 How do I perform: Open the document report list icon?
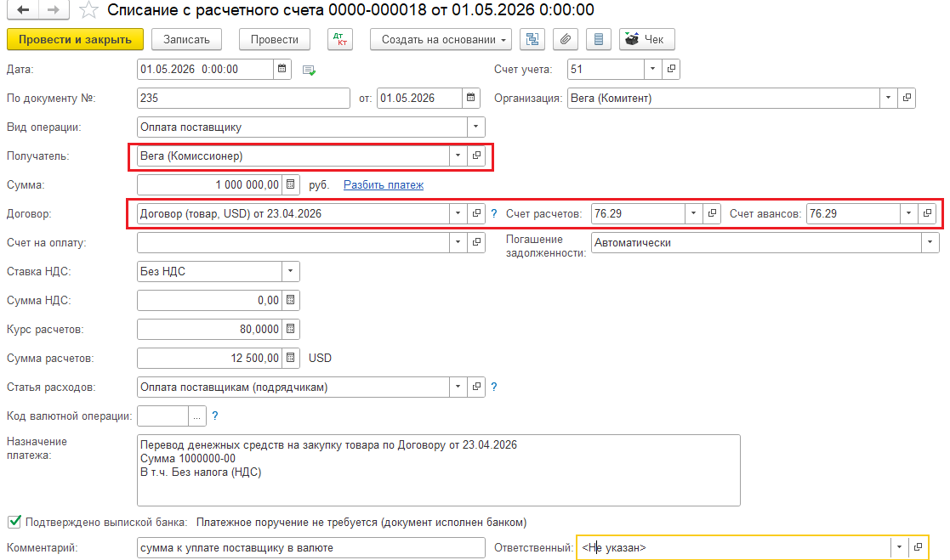pos(599,39)
